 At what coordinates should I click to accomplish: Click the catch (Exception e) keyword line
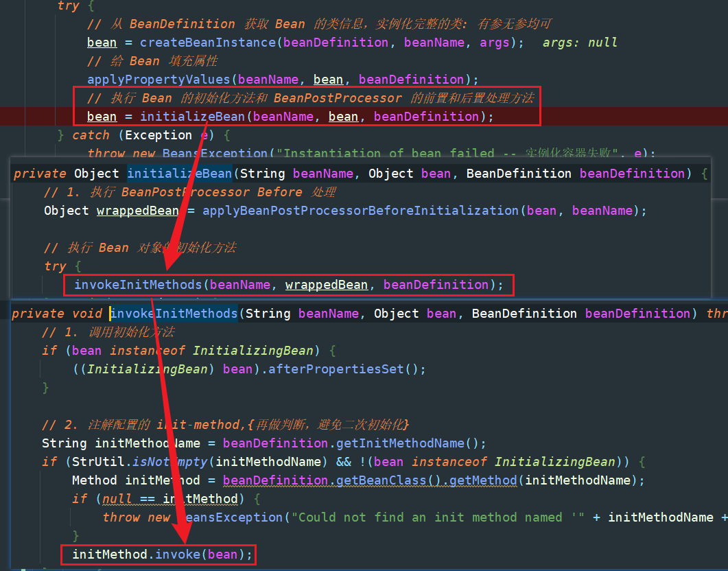[143, 136]
